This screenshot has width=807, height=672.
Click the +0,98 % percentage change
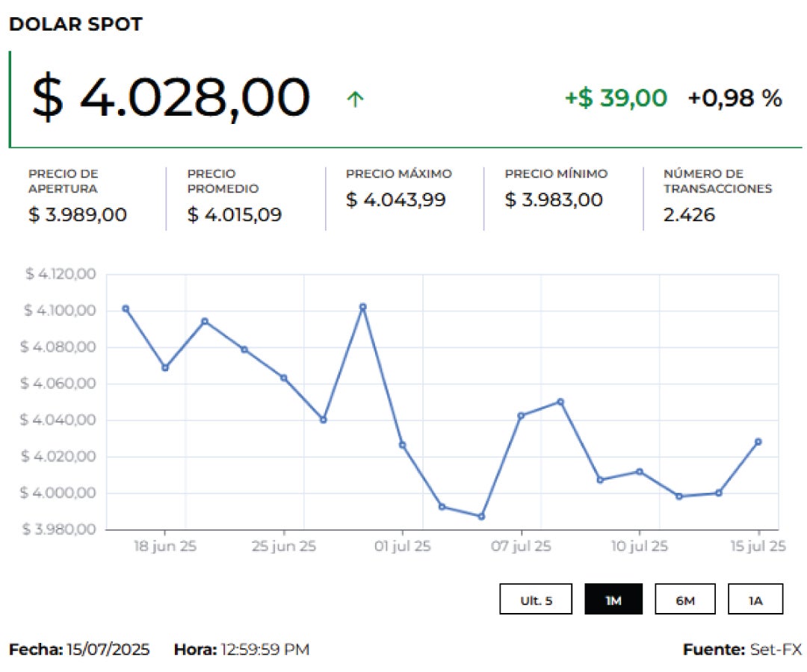(735, 98)
